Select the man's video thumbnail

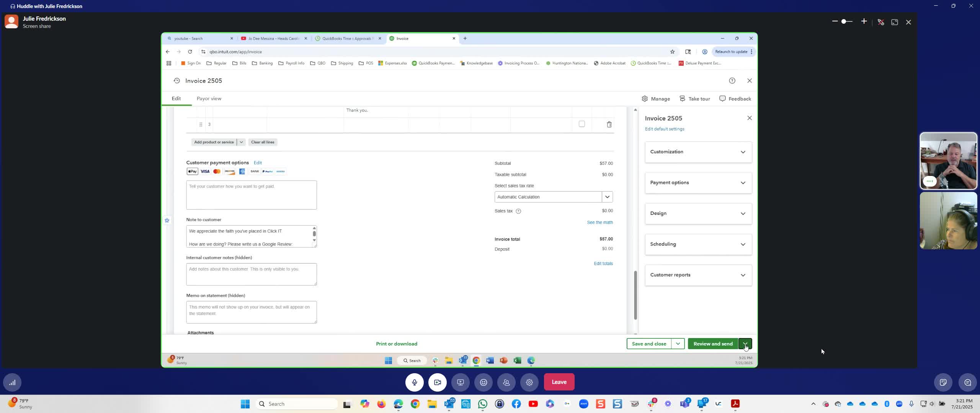click(948, 161)
